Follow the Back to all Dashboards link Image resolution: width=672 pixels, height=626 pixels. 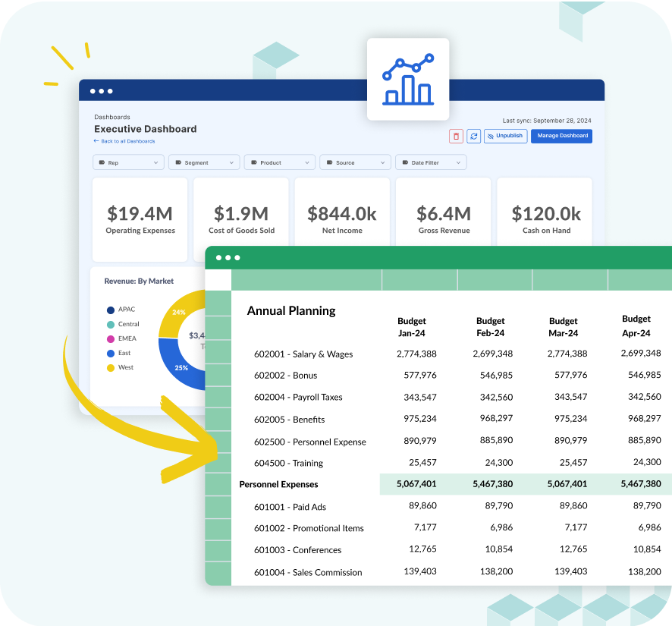click(x=127, y=141)
